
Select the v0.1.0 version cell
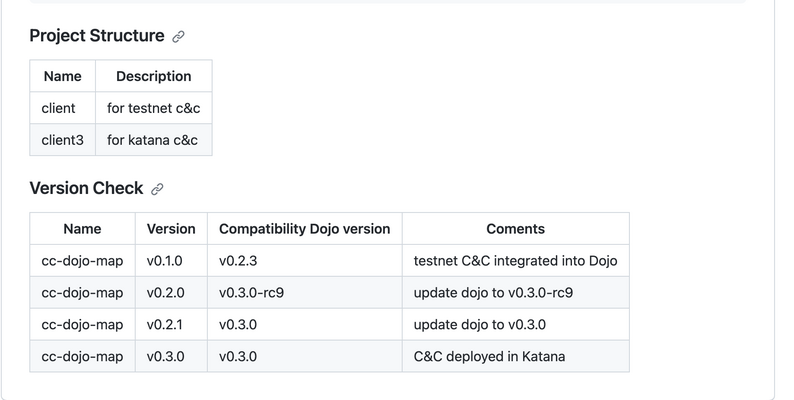point(165,261)
